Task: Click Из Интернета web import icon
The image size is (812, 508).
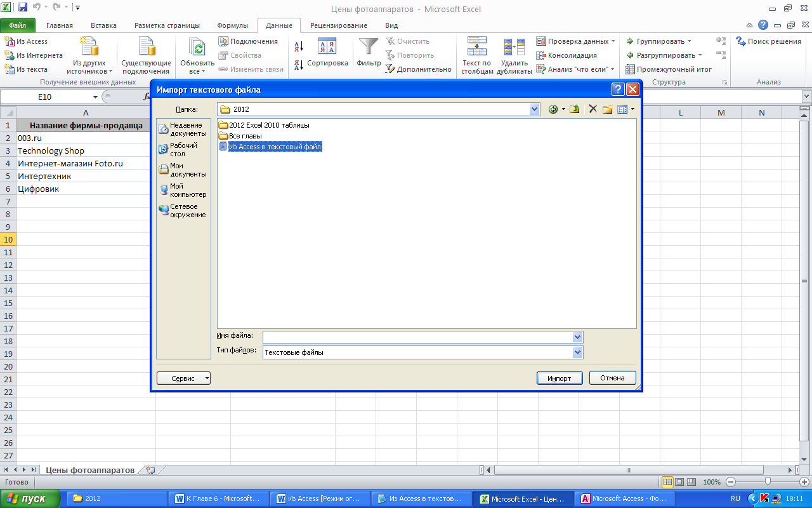Action: [10, 55]
